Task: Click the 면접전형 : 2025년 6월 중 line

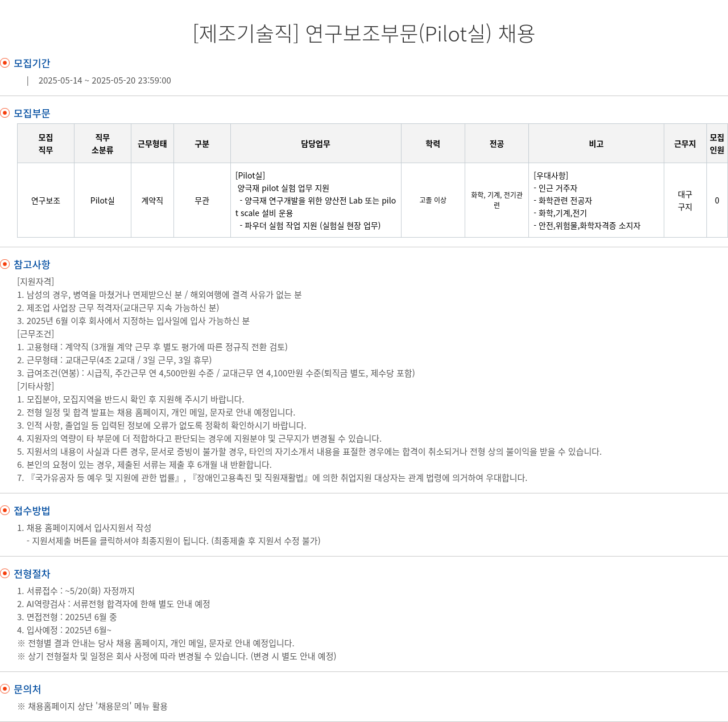Action: pos(67,617)
